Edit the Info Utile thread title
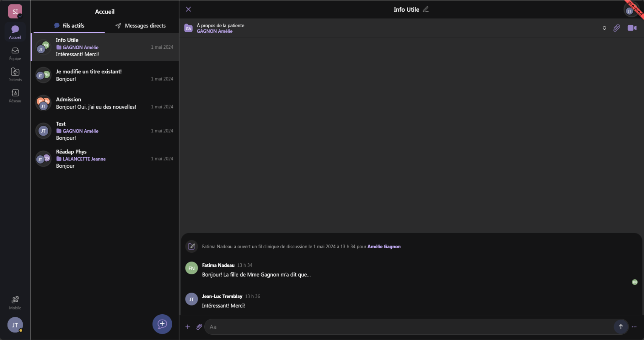 pos(426,9)
